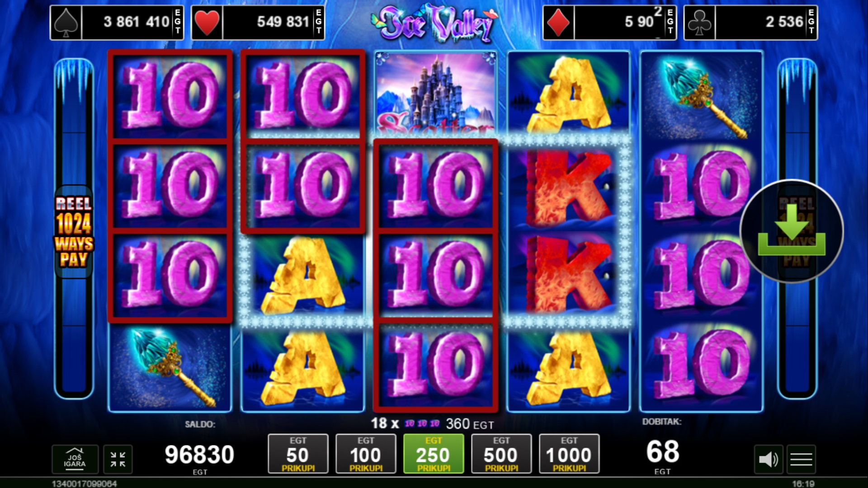Screen dimensions: 868x488
Task: Choose the green 250 EGT PRIKUPI bet
Action: pyautogui.click(x=434, y=454)
